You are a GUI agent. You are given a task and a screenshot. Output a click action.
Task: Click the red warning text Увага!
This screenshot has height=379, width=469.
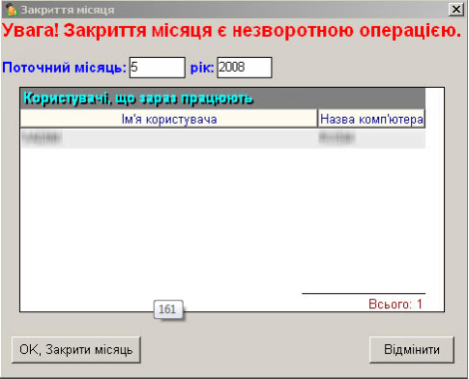pos(30,31)
